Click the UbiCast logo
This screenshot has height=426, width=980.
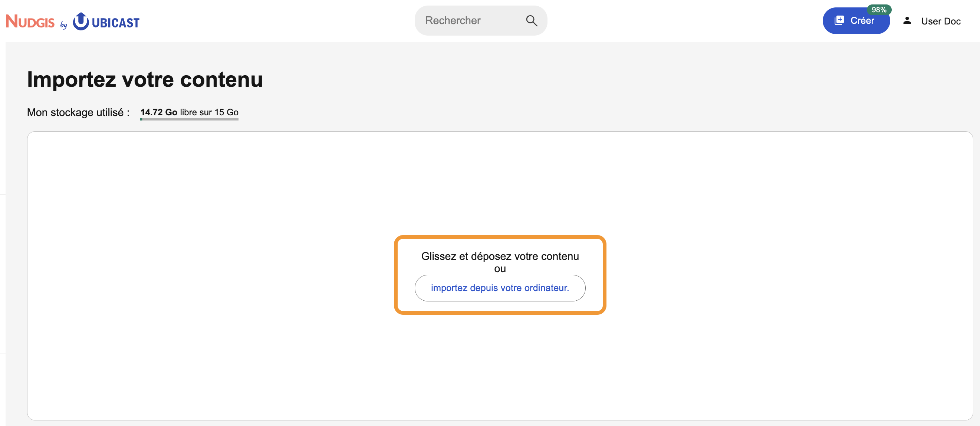(x=106, y=22)
